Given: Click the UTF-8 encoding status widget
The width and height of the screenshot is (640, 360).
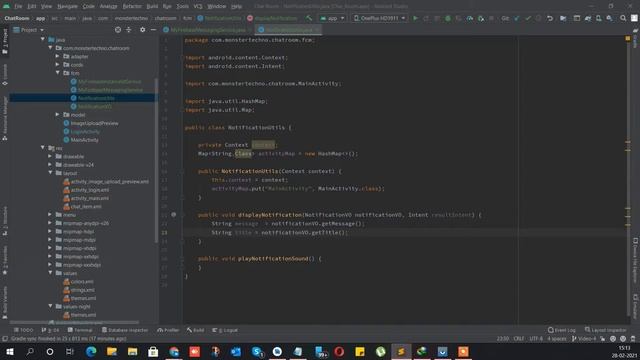Looking at the screenshot, I should pyautogui.click(x=536, y=338).
